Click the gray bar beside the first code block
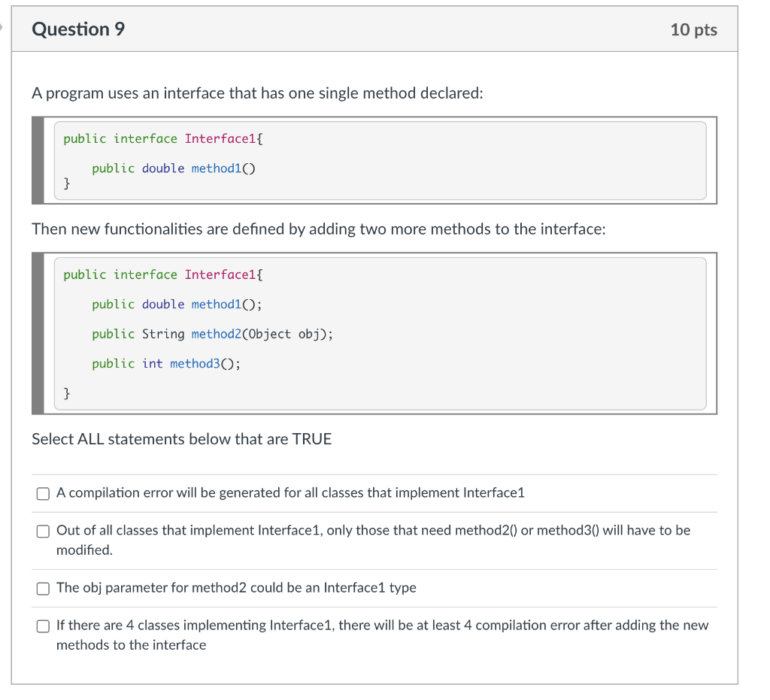This screenshot has width=770, height=700. pyautogui.click(x=39, y=160)
